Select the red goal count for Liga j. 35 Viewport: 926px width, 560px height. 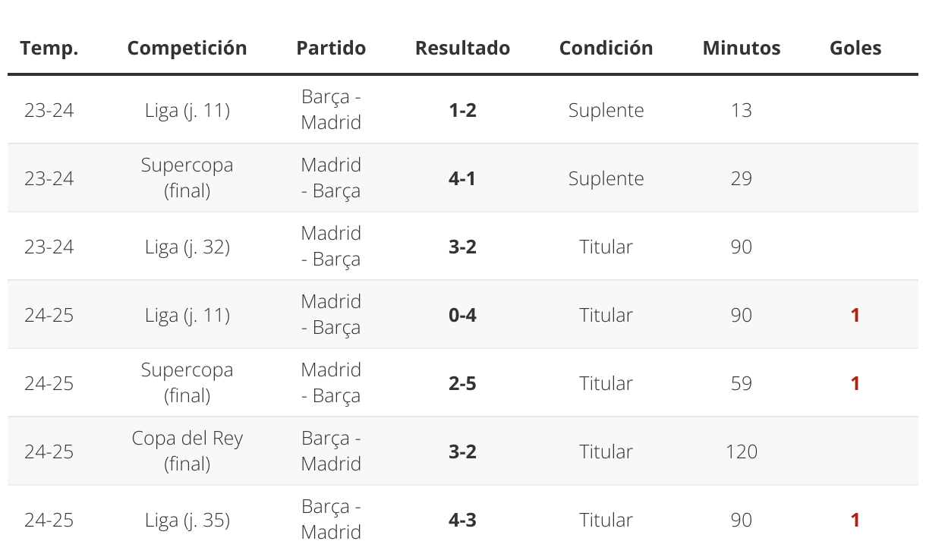tap(855, 520)
